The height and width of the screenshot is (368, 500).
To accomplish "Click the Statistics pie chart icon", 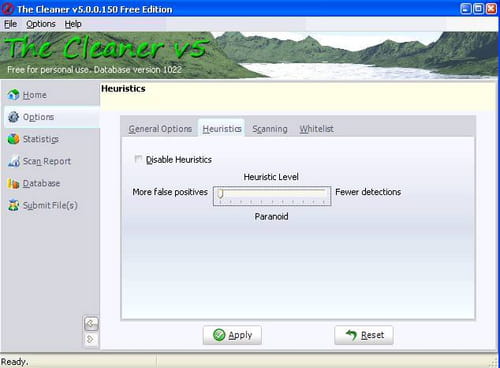I will (x=13, y=139).
